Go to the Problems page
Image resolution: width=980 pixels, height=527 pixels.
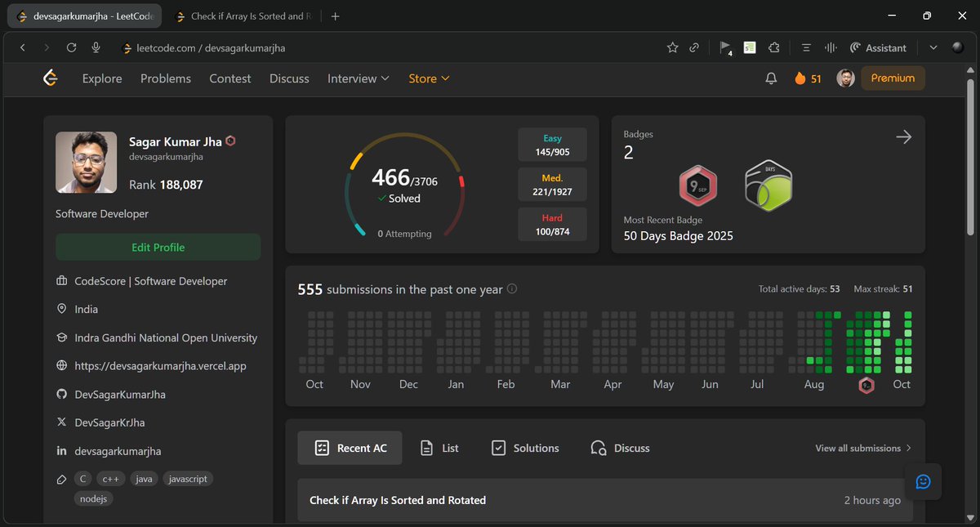166,78
